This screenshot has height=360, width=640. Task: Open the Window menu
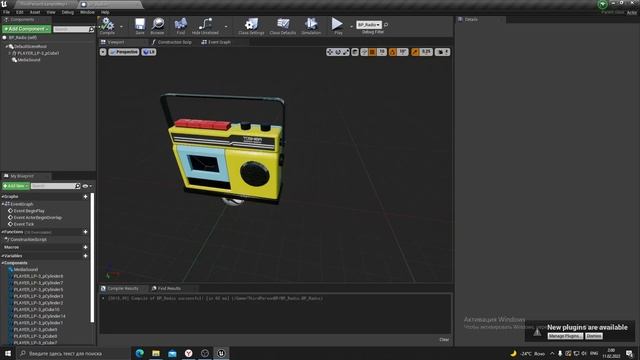[x=87, y=12]
